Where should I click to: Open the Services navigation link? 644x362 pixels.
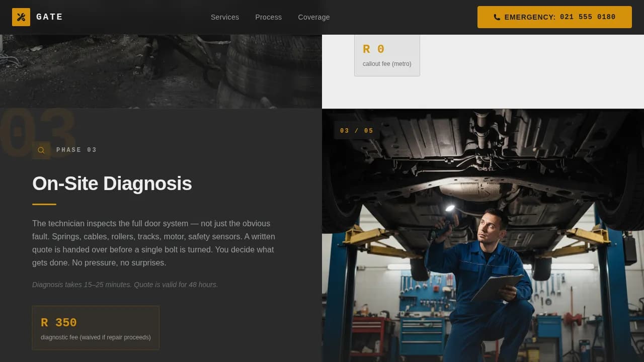(224, 17)
